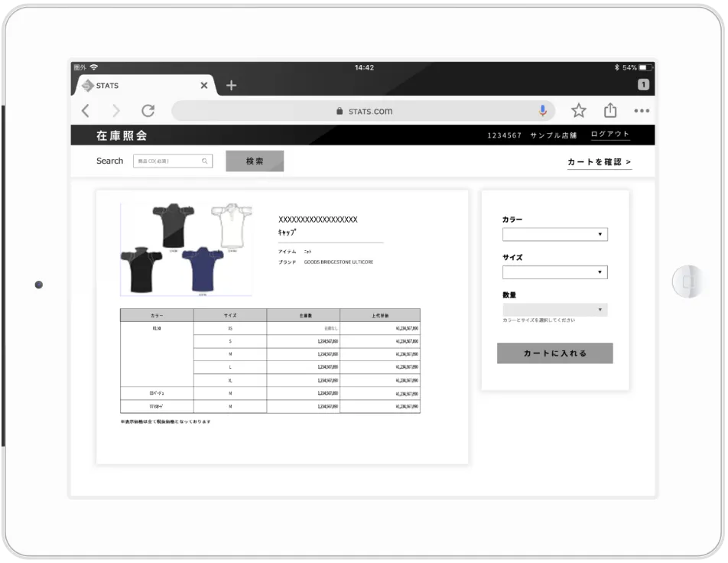
Task: Focus the product code search field
Action: (x=173, y=161)
